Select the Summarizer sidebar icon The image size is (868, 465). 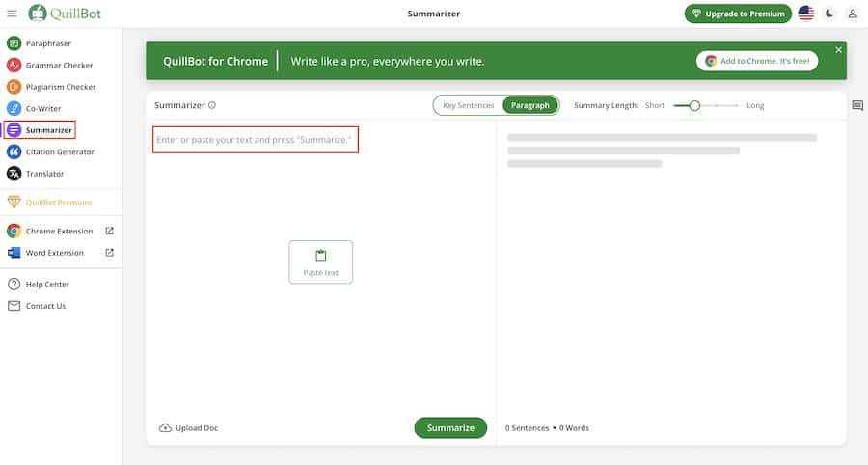tap(14, 129)
